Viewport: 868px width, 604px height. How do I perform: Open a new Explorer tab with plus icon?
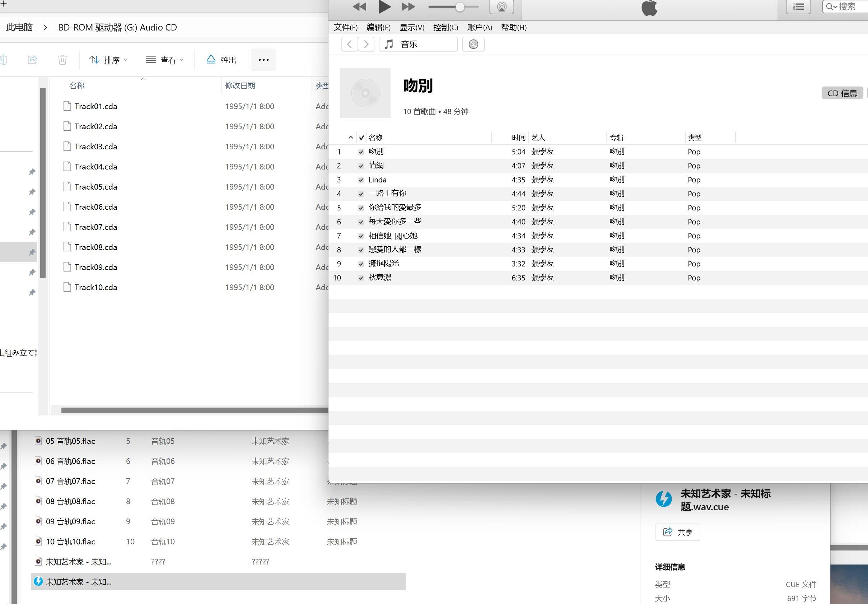[3, 3]
